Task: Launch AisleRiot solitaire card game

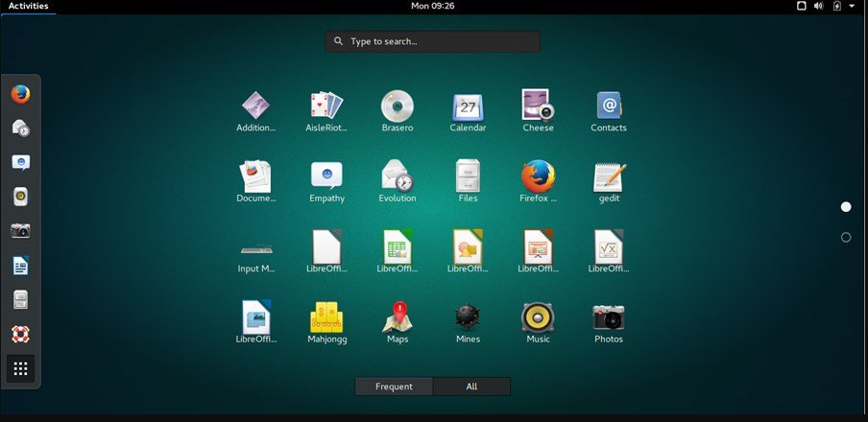Action: click(326, 111)
